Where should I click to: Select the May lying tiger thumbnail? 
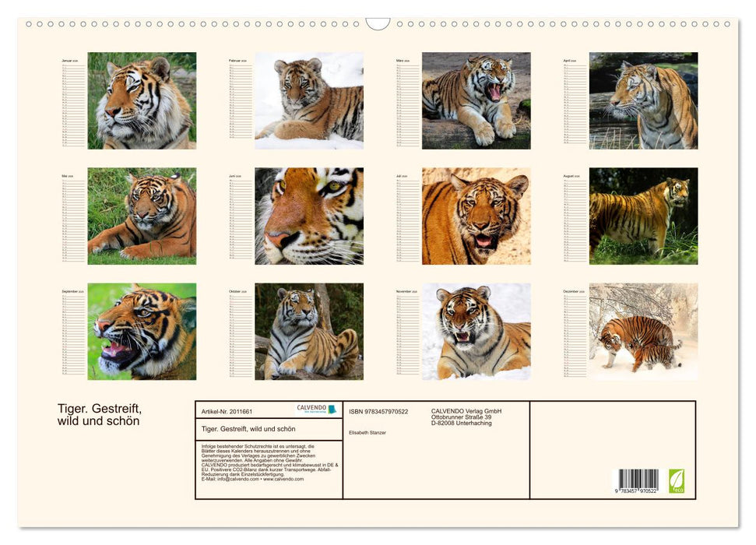[x=142, y=216]
